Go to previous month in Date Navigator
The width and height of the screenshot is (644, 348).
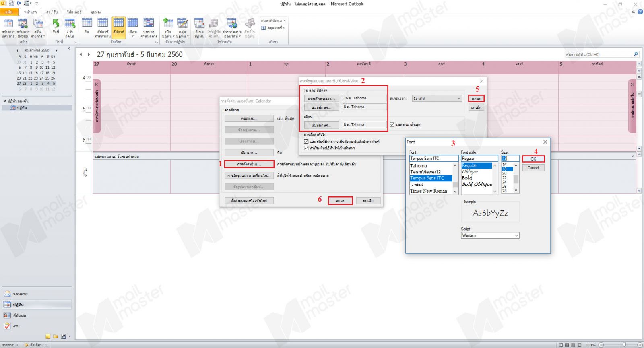click(17, 51)
